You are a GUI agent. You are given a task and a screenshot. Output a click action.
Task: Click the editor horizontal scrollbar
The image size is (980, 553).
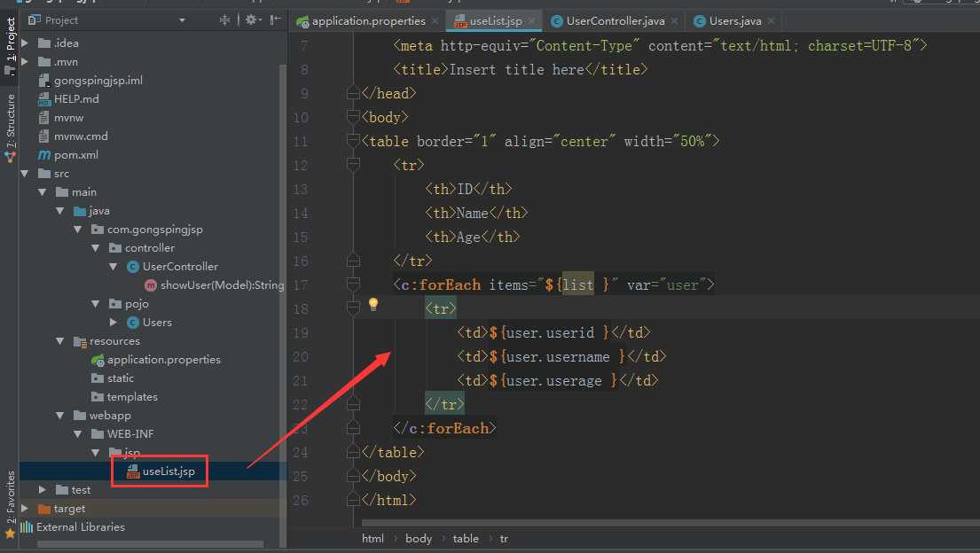coord(670,523)
